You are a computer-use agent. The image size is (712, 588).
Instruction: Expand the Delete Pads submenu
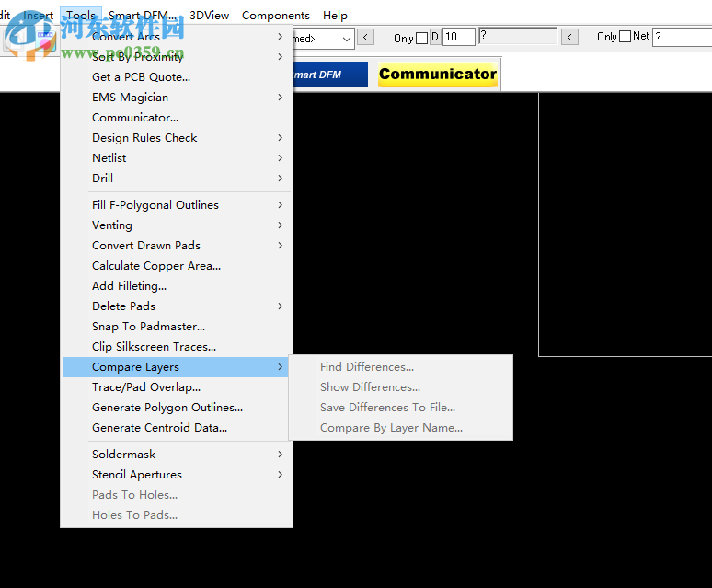(x=177, y=306)
